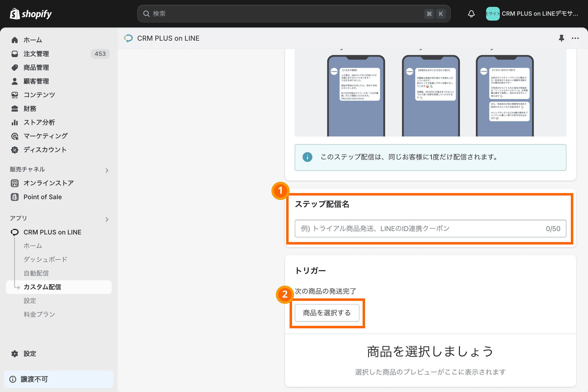Expand the 販売チャネル section
The height and width of the screenshot is (392, 588).
pyautogui.click(x=107, y=170)
